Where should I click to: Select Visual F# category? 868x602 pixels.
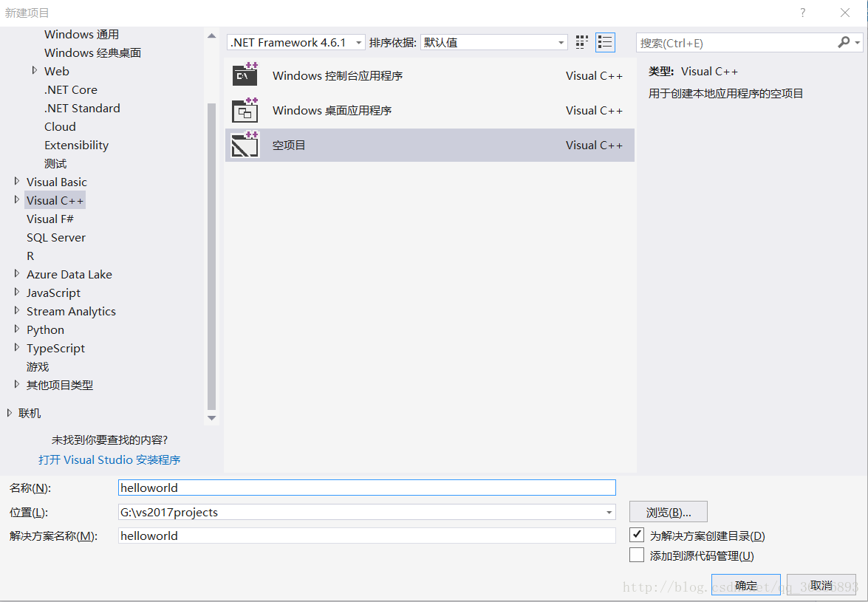(x=49, y=219)
